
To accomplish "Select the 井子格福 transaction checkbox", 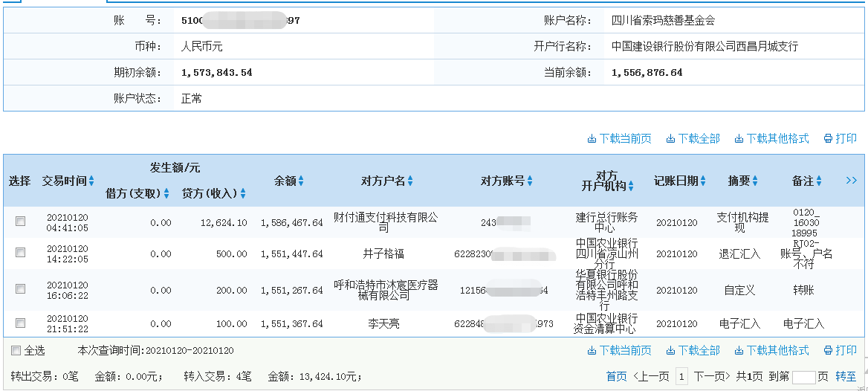I will tap(21, 253).
